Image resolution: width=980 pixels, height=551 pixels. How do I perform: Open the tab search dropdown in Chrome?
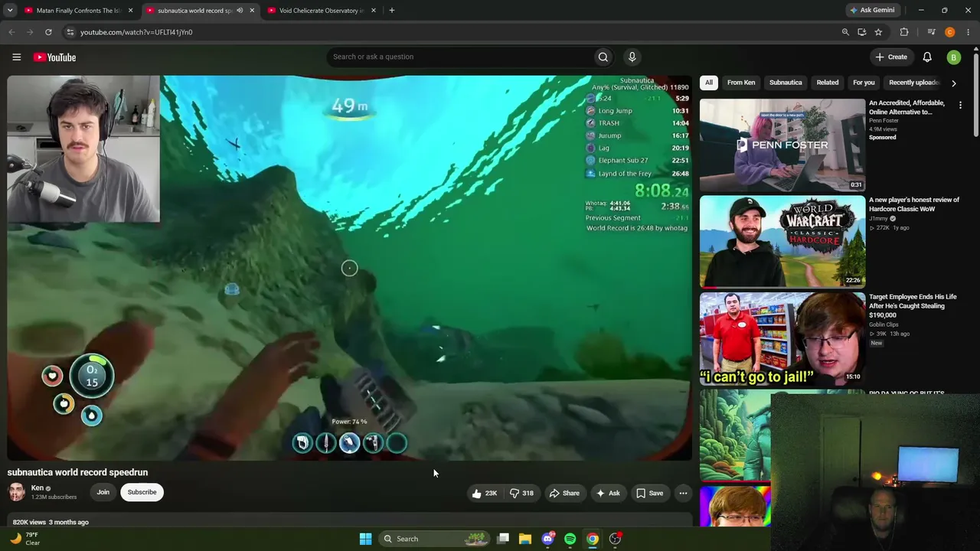10,11
